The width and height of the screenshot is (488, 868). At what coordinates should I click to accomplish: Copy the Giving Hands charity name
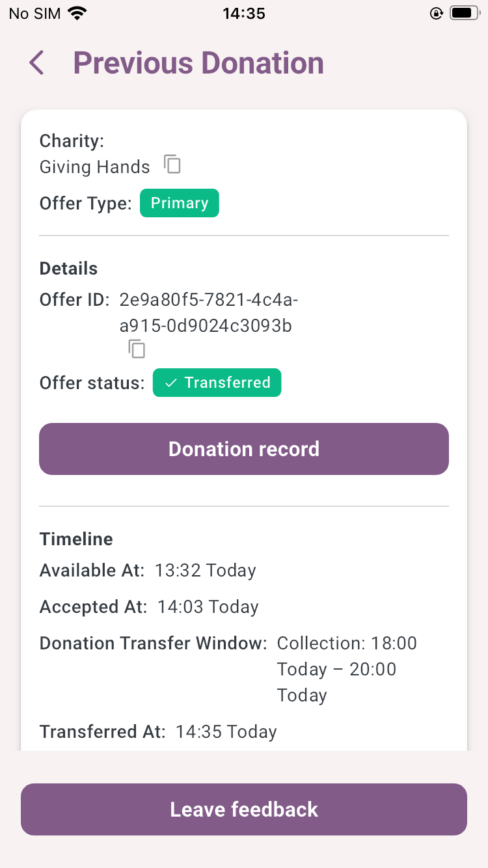172,165
